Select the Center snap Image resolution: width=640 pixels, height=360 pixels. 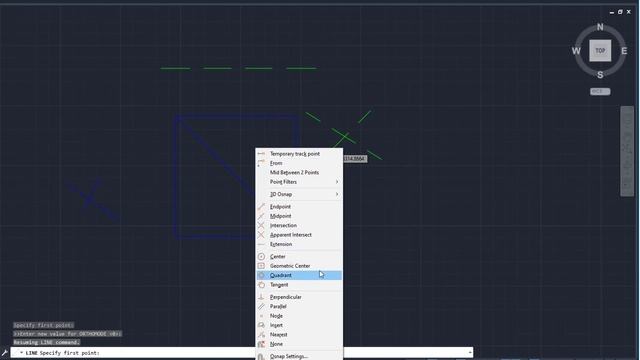[x=299, y=257]
